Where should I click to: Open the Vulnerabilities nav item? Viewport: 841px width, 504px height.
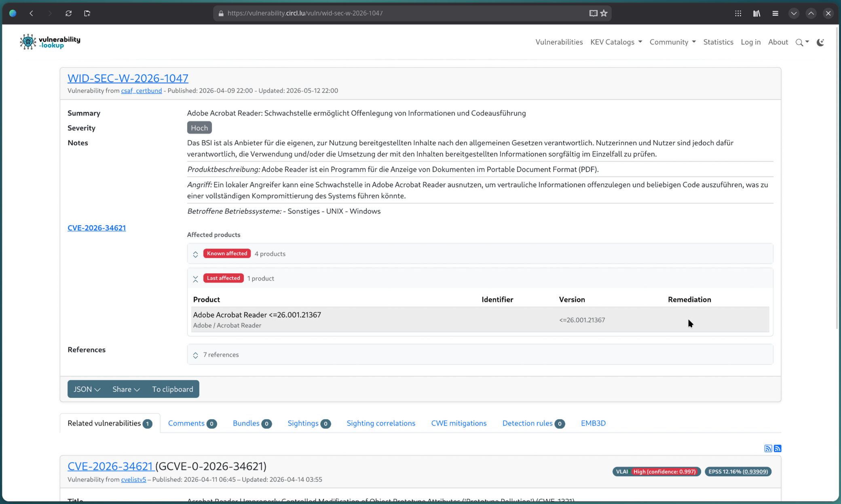(559, 42)
